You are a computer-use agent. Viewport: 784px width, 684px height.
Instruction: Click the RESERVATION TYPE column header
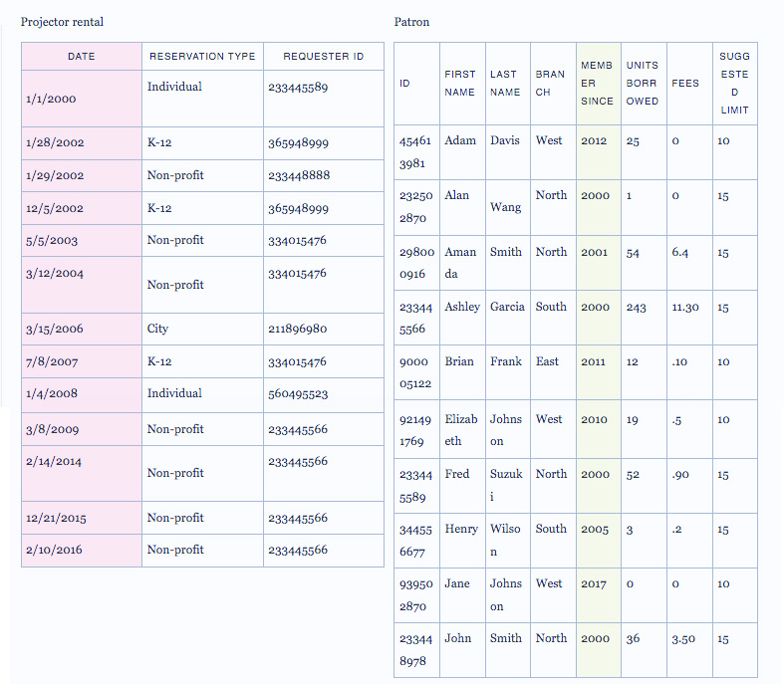[x=202, y=57]
